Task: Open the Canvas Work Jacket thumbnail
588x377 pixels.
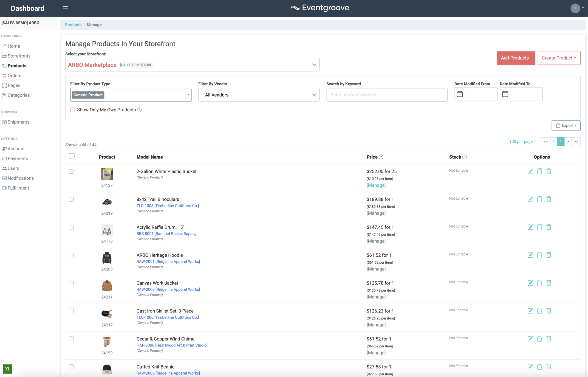Action: pos(107,286)
